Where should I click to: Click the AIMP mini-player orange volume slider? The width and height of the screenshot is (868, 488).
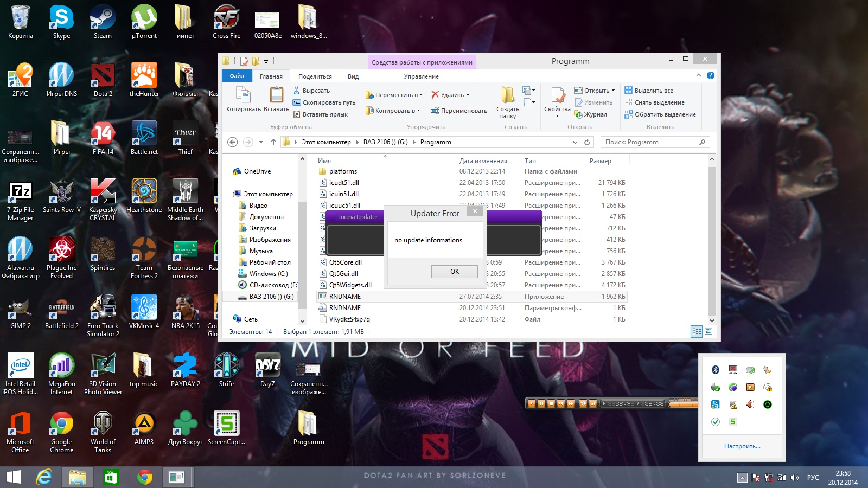tap(684, 404)
